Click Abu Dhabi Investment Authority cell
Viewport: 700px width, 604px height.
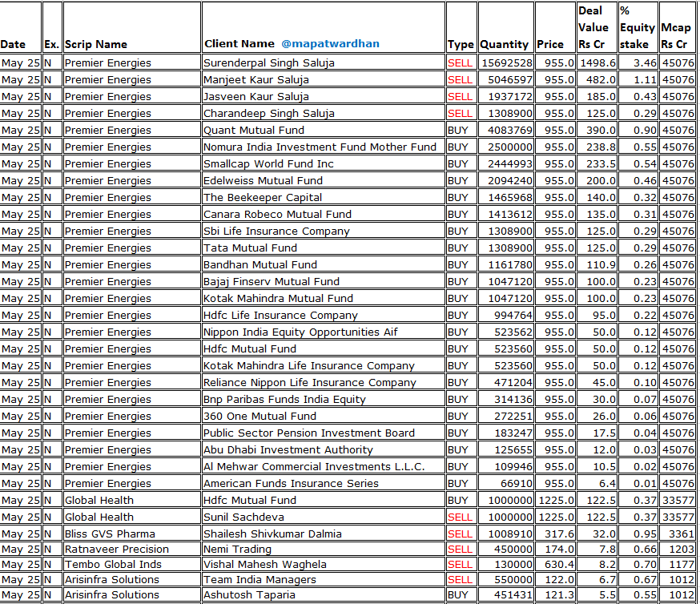tap(324, 450)
